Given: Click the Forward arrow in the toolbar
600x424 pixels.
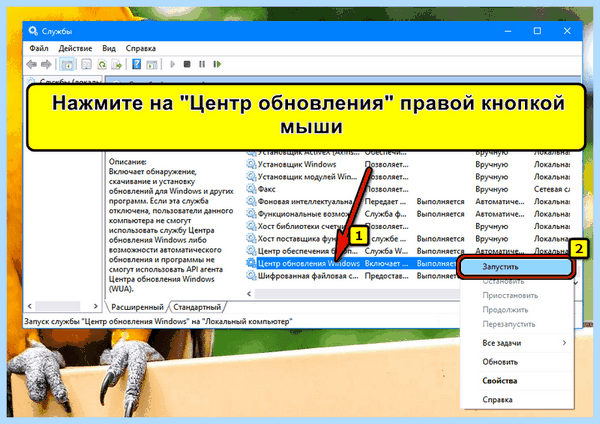Looking at the screenshot, I should (46, 64).
